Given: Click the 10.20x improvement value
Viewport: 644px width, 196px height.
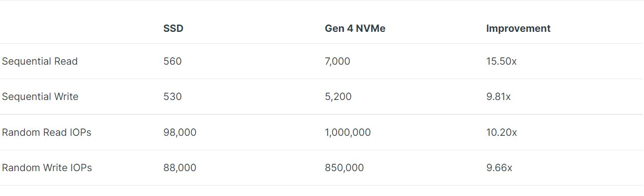Looking at the screenshot, I should (x=502, y=132).
